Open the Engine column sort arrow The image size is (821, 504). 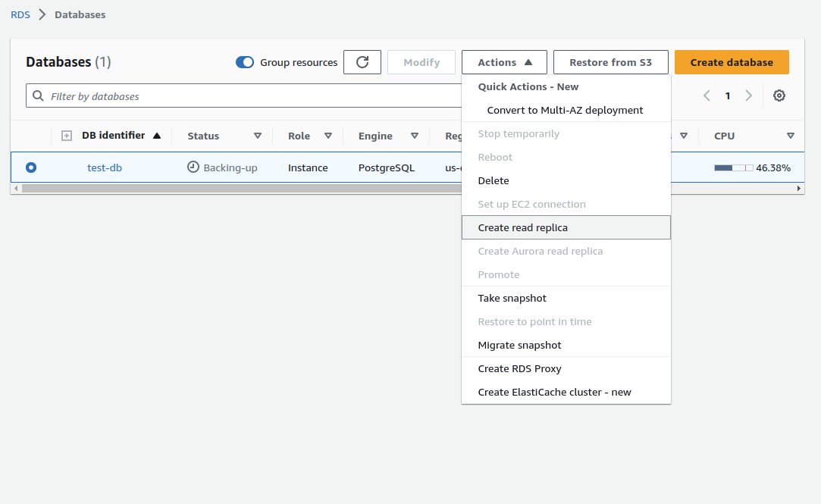415,136
